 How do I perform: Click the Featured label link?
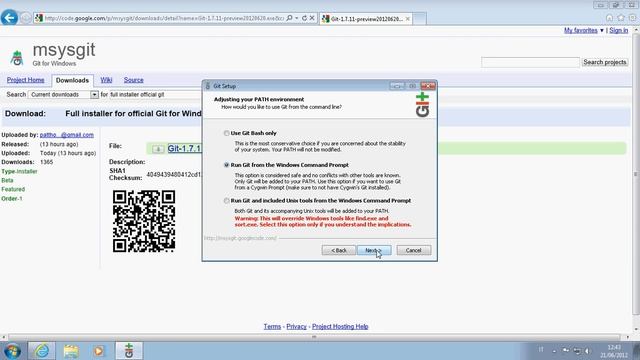[13, 189]
